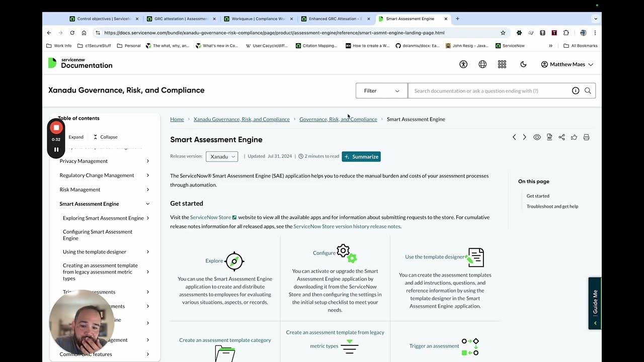Open a new browser tab

tap(457, 19)
